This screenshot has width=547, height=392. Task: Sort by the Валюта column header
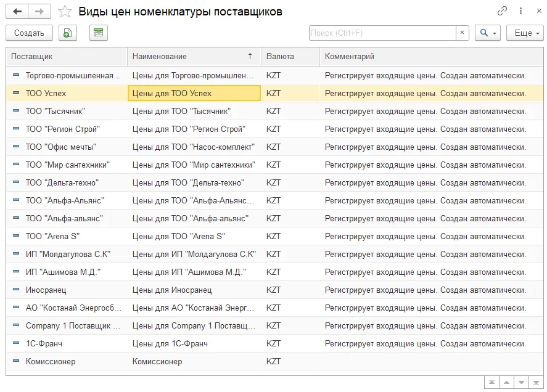point(290,57)
